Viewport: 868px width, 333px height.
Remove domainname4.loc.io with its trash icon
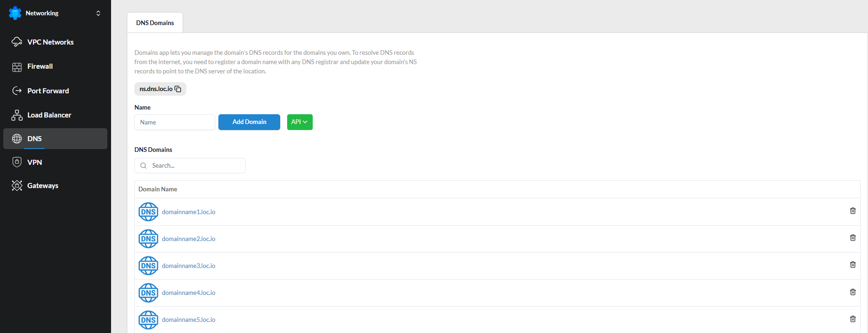click(853, 292)
